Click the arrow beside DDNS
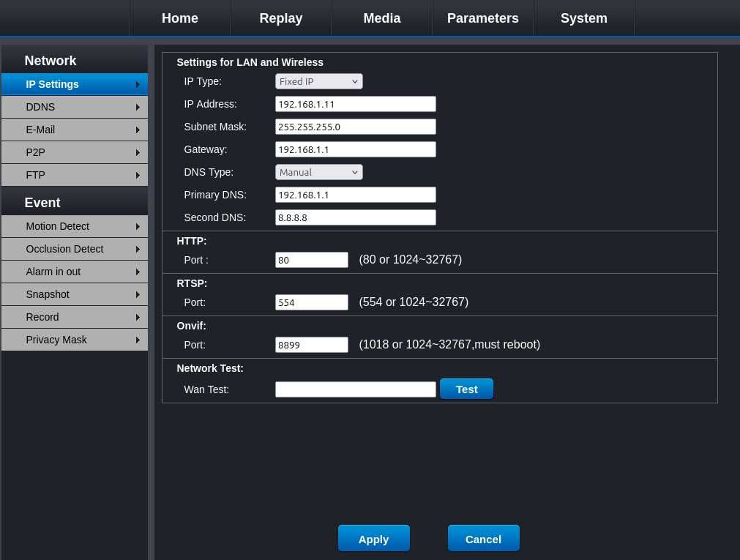740x560 pixels. [138, 107]
